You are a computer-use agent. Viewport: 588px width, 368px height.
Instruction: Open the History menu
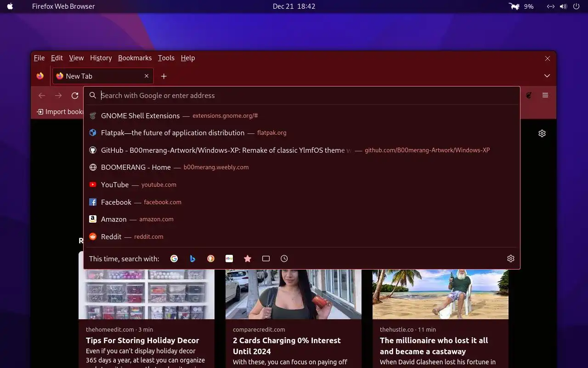101,58
